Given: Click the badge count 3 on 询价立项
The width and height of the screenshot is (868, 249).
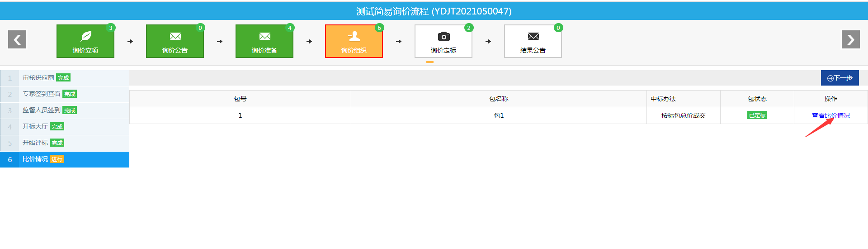Looking at the screenshot, I should (111, 28).
